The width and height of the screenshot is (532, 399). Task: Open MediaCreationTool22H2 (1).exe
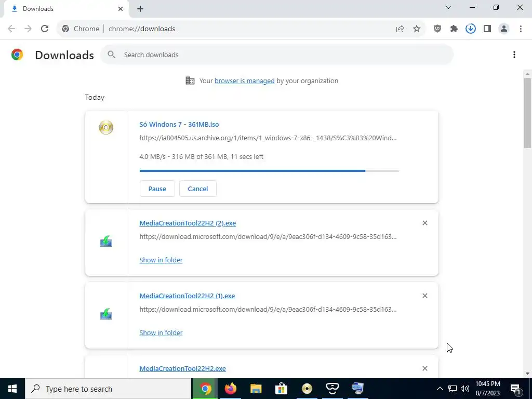click(187, 296)
